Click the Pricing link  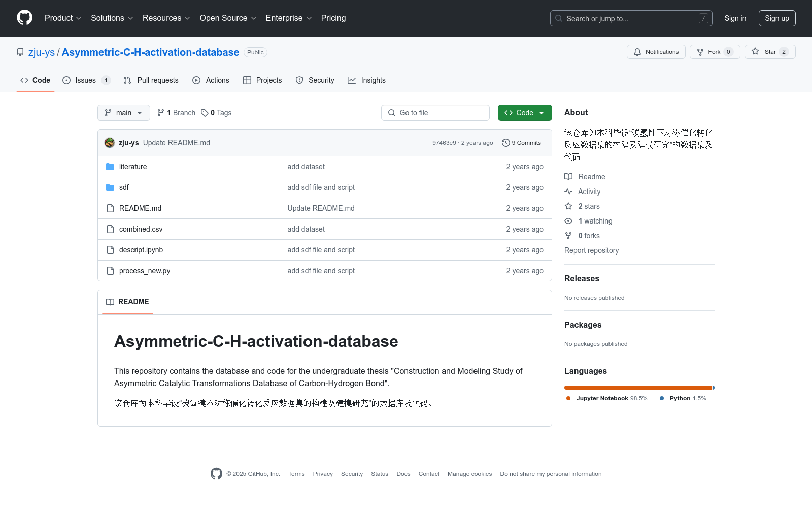tap(333, 18)
